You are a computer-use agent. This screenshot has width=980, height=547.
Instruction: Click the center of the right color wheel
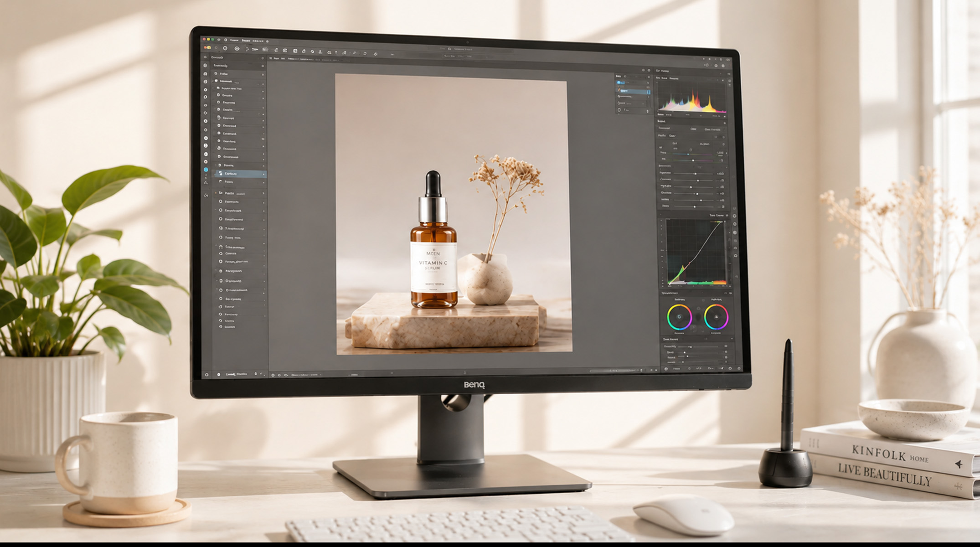(716, 317)
